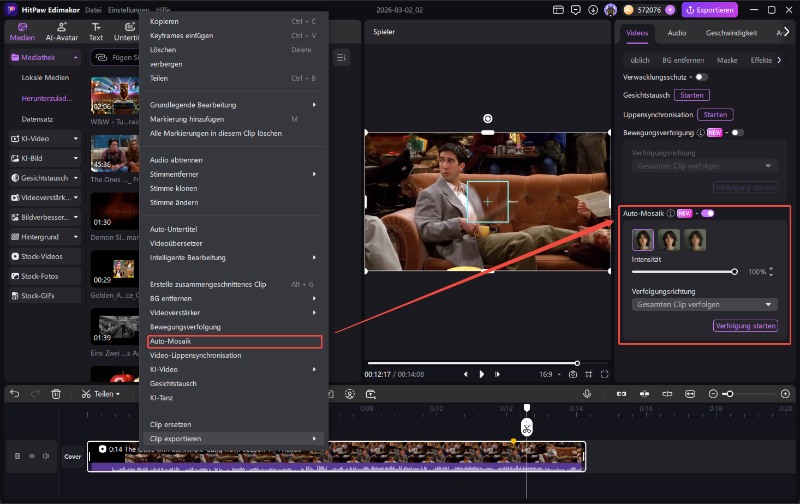Add more credits with the plus icon
Viewport: 800px width, 504px height.
click(670, 10)
